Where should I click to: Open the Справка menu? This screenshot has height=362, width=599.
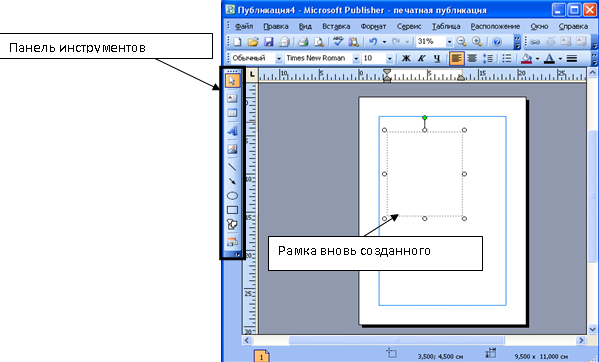[573, 26]
